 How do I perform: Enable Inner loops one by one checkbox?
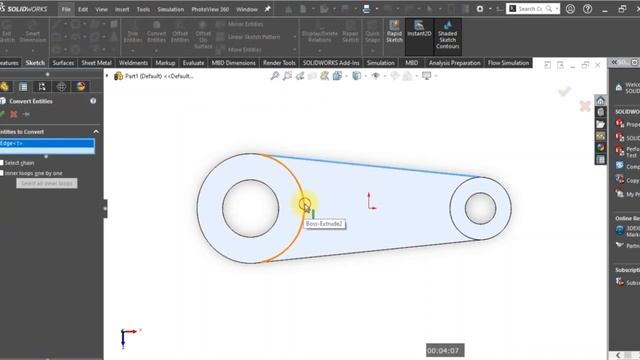point(2,173)
